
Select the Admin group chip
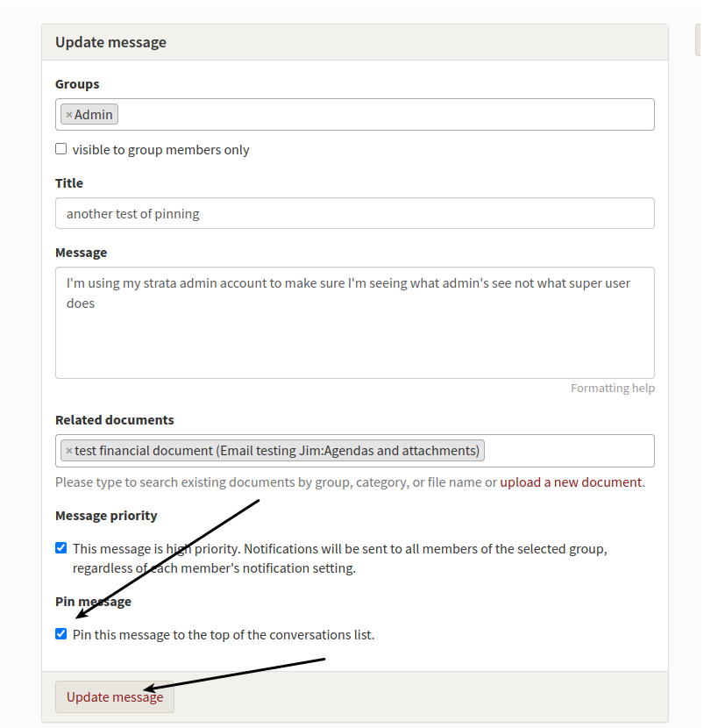click(93, 115)
